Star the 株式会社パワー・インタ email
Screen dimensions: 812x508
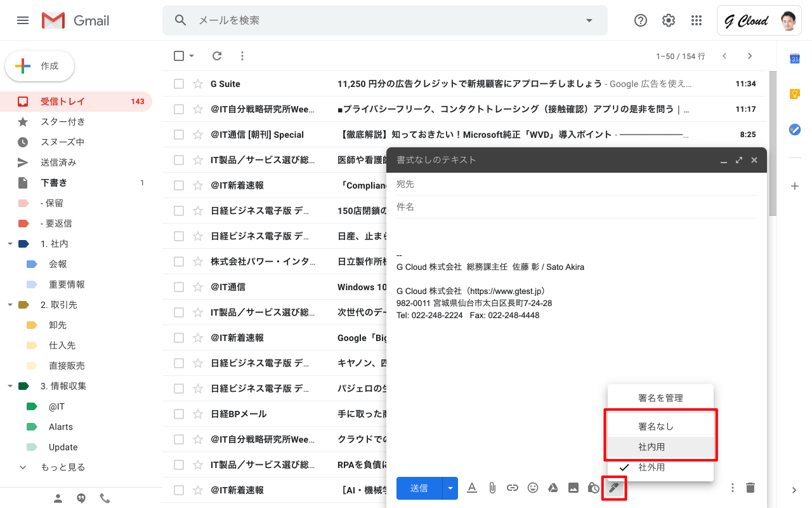pos(198,262)
